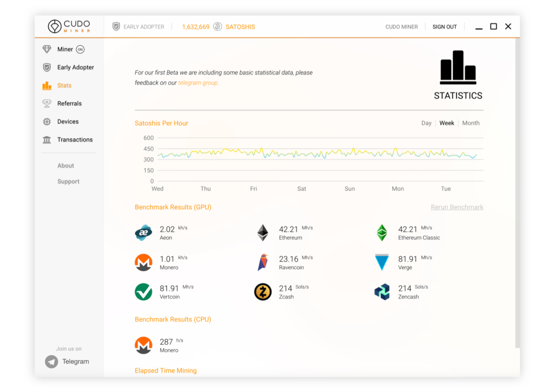Open the Transactions section
This screenshot has width=554, height=392.
click(75, 139)
